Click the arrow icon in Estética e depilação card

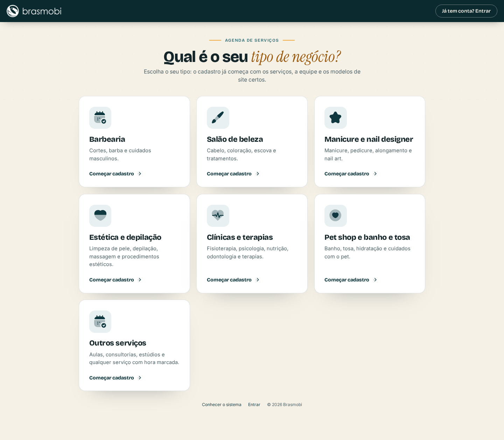coord(140,280)
